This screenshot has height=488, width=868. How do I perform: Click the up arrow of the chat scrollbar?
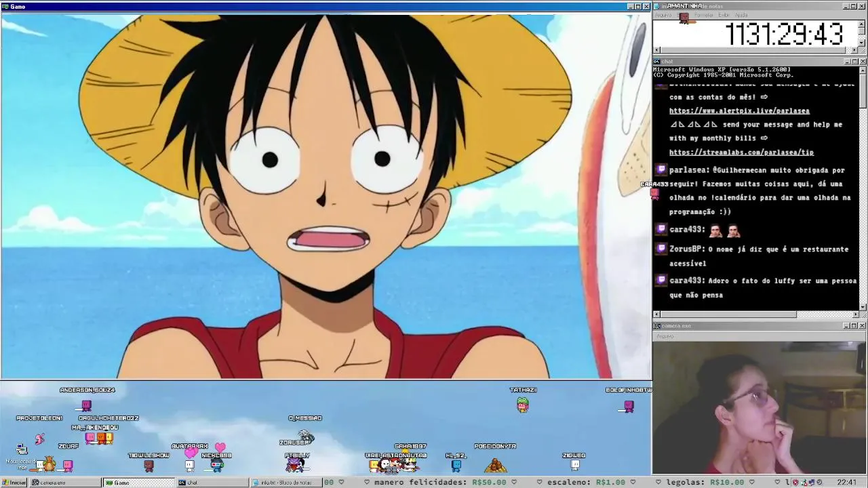click(x=863, y=70)
